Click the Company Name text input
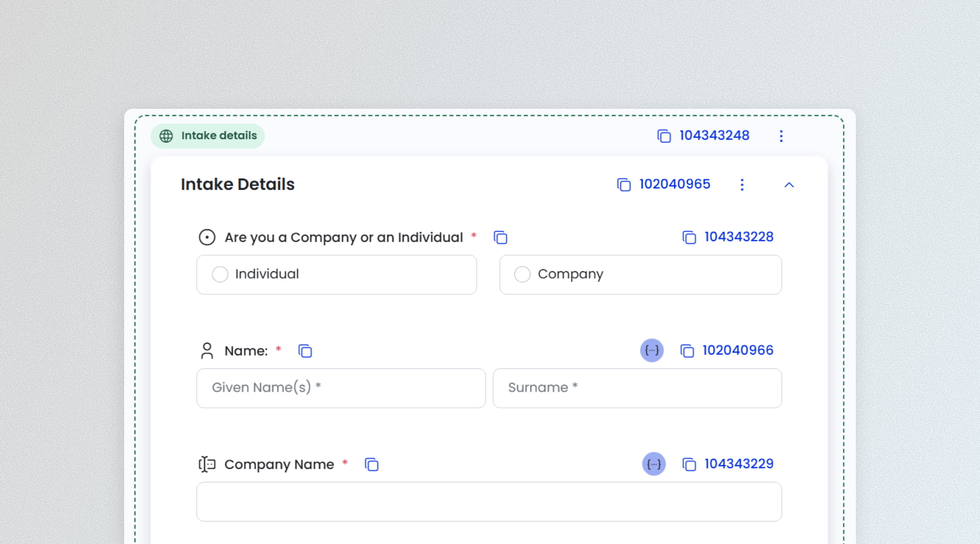 click(489, 502)
